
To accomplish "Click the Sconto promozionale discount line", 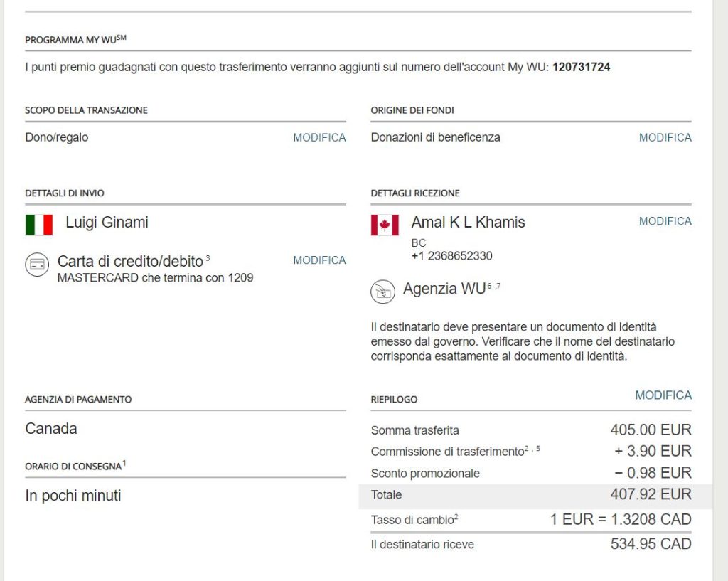I will [x=425, y=473].
